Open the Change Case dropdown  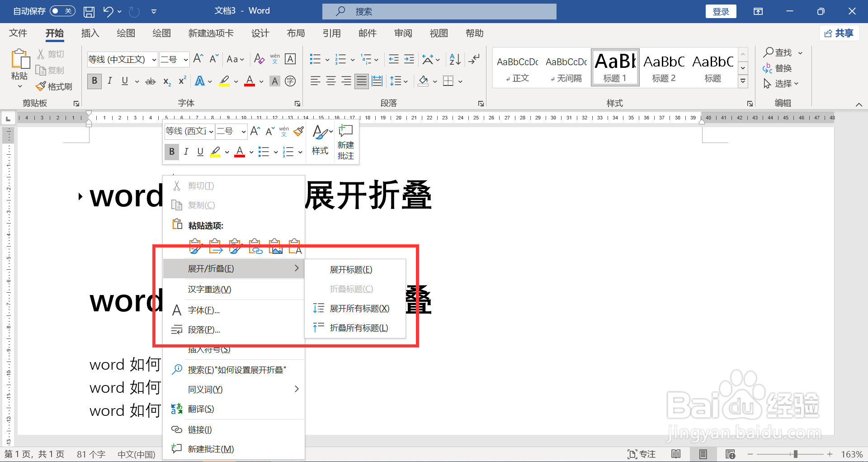point(235,59)
